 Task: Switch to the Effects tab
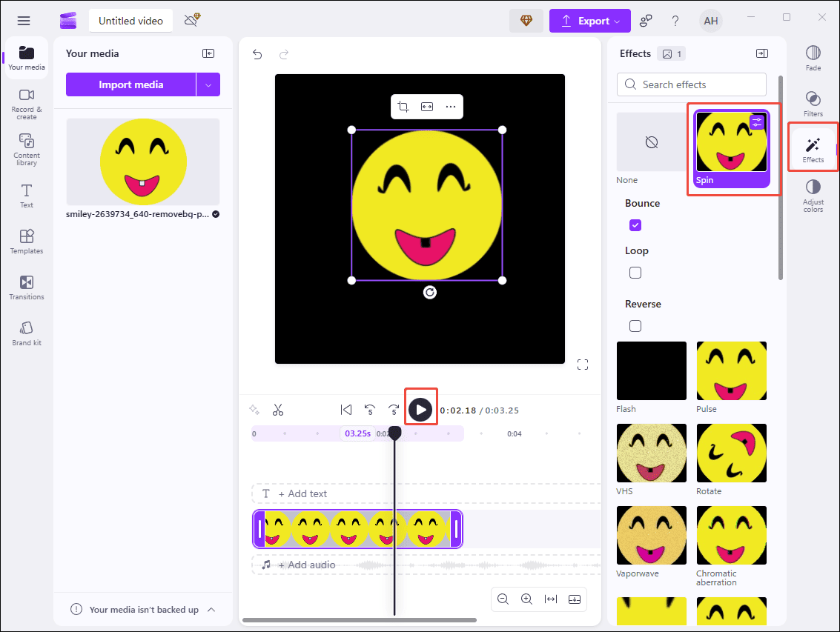pyautogui.click(x=813, y=147)
